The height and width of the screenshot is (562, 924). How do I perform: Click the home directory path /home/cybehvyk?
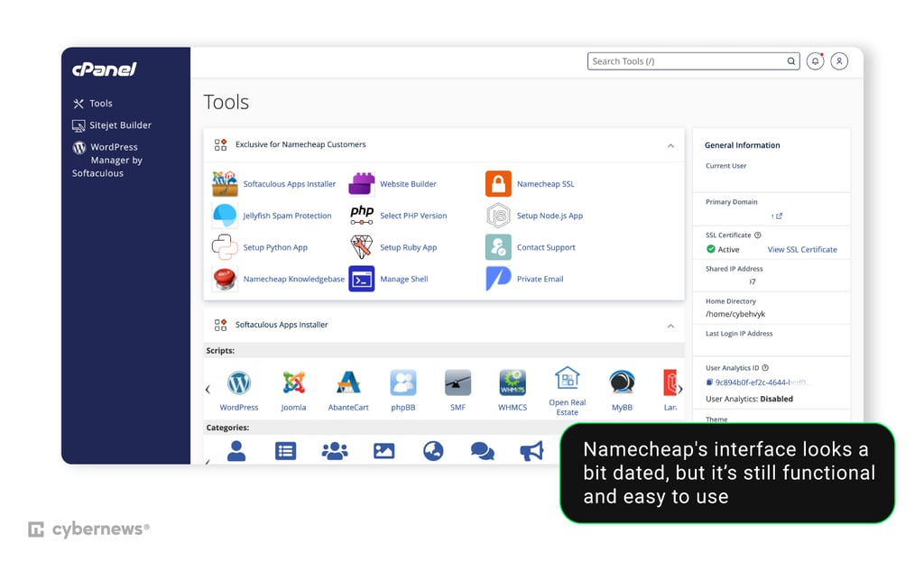[735, 314]
